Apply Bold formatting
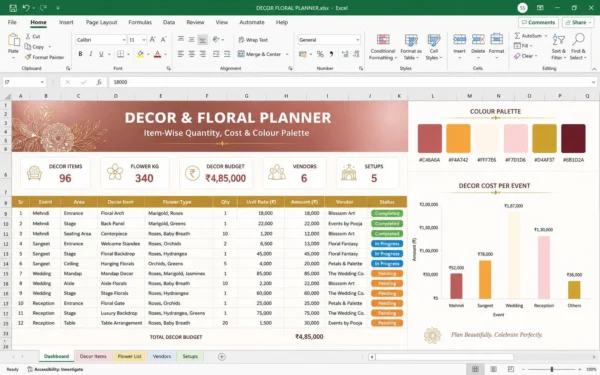This screenshot has height=375, width=600. coord(80,54)
